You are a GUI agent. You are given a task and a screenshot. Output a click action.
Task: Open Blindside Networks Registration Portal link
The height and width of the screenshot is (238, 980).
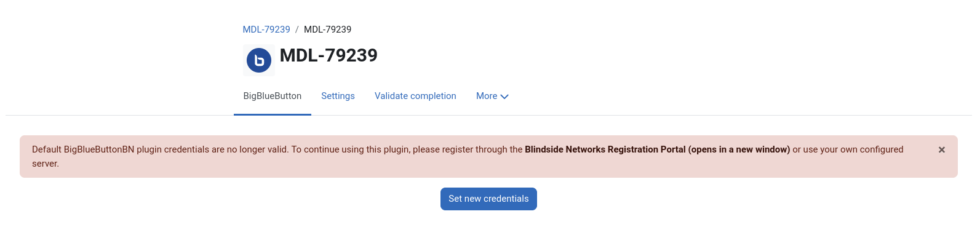(x=657, y=149)
